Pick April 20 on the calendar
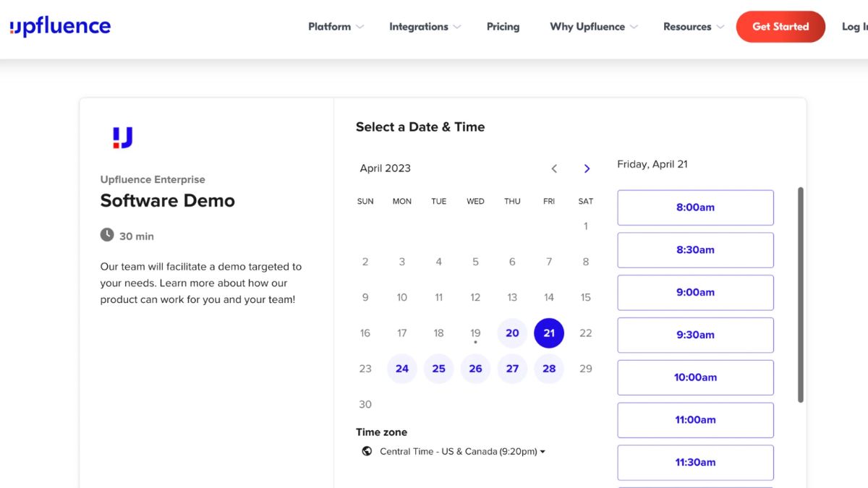This screenshot has width=868, height=488. (x=512, y=333)
